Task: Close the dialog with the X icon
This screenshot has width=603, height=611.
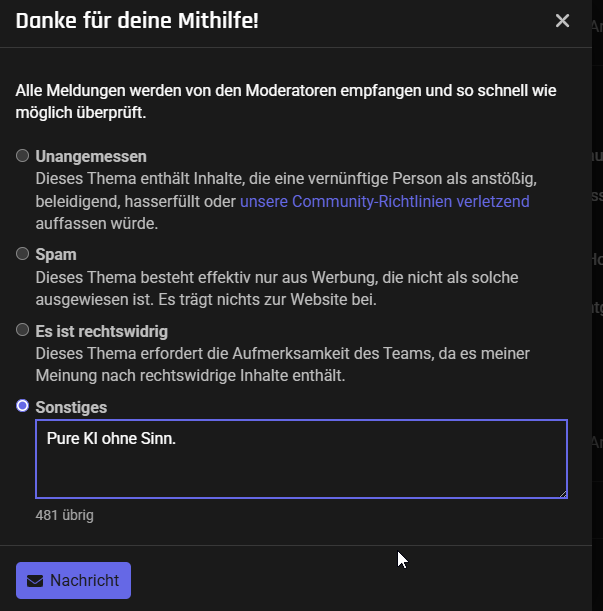Action: tap(562, 21)
